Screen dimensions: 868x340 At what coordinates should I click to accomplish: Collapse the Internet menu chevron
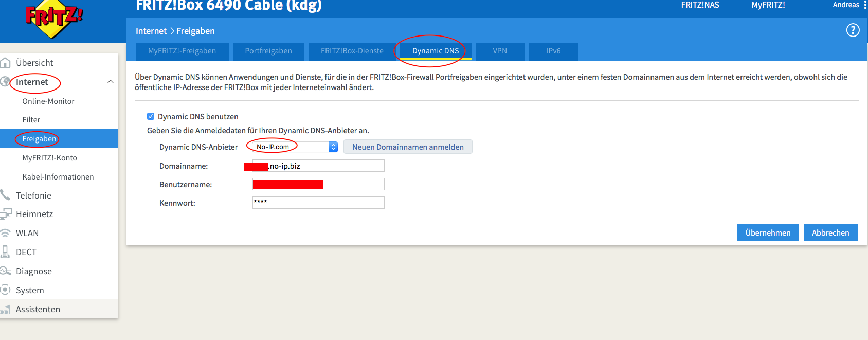[110, 82]
